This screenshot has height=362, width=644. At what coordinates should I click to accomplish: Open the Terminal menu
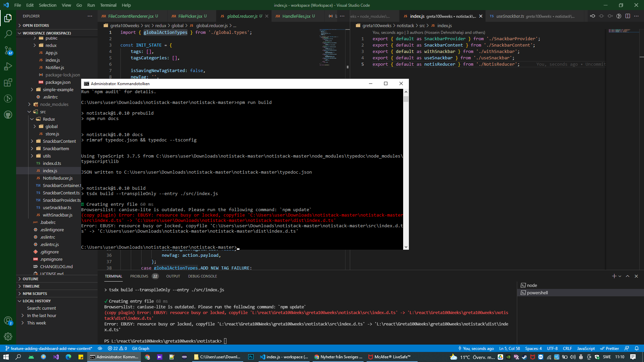pyautogui.click(x=108, y=5)
